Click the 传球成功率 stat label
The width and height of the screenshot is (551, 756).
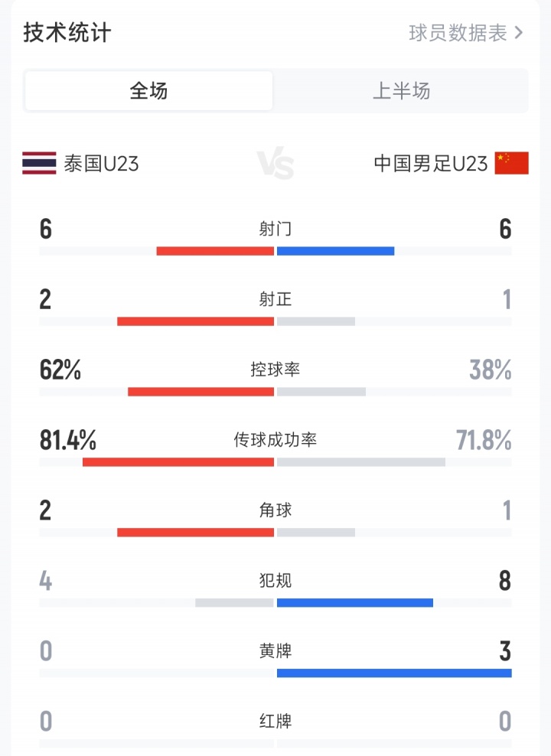(x=275, y=440)
